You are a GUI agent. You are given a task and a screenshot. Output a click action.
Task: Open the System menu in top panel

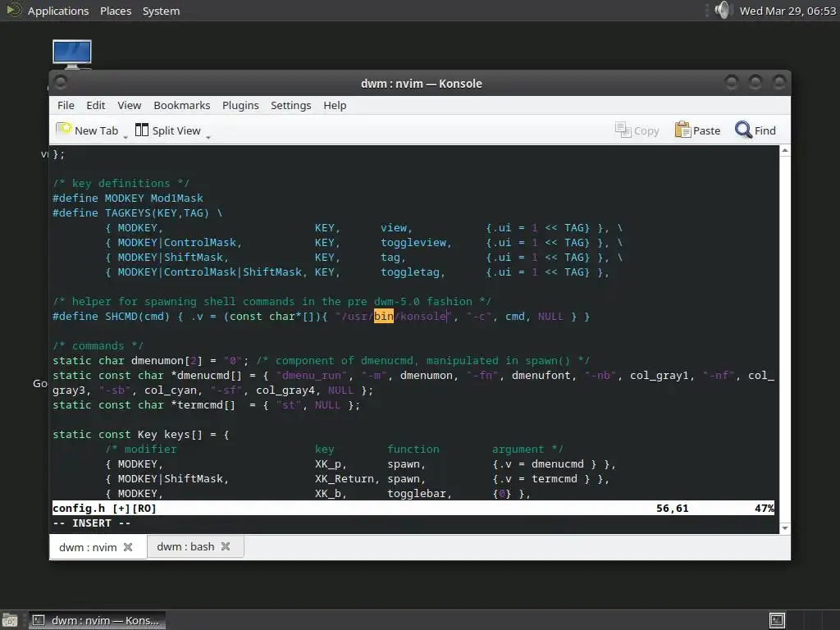(161, 11)
